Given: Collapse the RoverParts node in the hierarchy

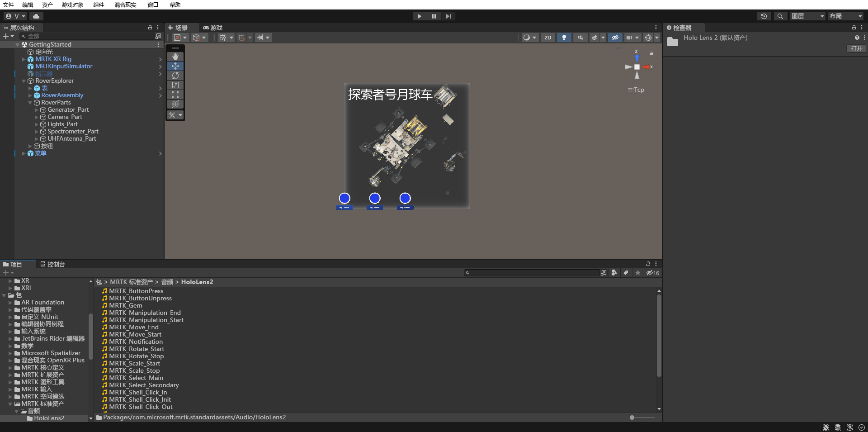Looking at the screenshot, I should click(30, 103).
